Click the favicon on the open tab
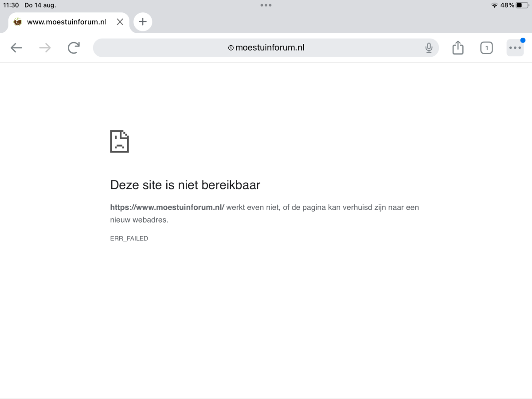Screen dimensions: 532x399 point(18,22)
